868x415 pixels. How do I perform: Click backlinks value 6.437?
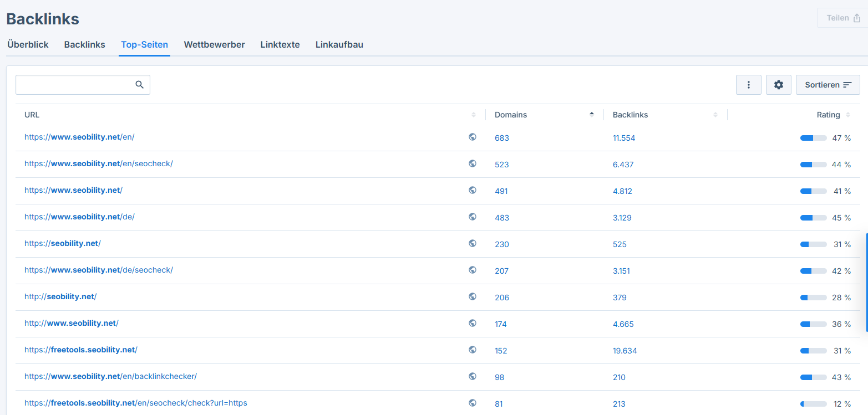623,165
